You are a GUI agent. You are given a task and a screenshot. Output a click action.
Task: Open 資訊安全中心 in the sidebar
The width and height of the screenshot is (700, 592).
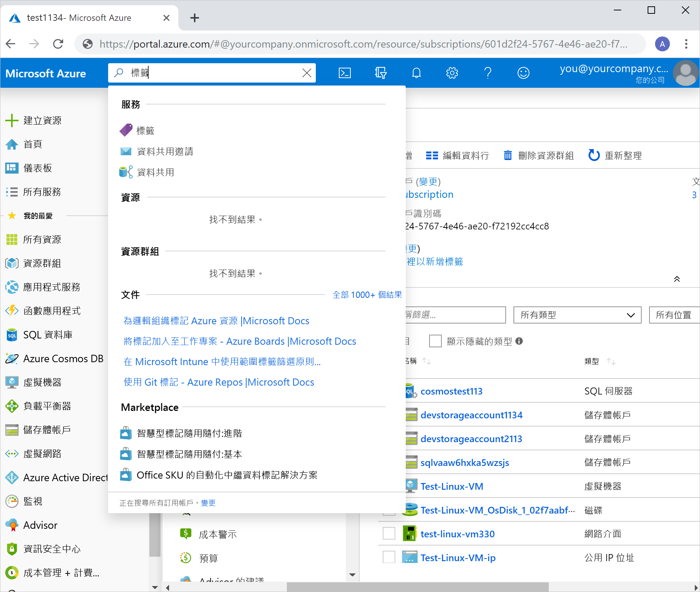click(x=43, y=549)
